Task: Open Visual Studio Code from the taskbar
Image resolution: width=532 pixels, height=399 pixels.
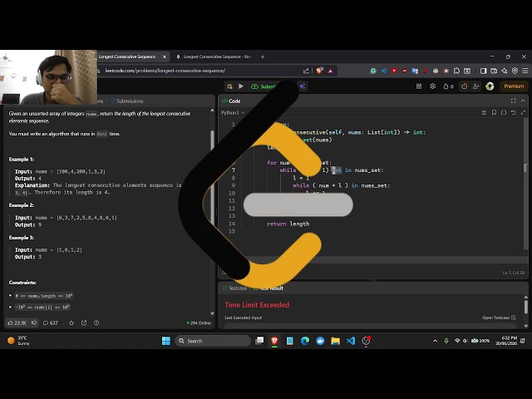Action: click(x=351, y=341)
